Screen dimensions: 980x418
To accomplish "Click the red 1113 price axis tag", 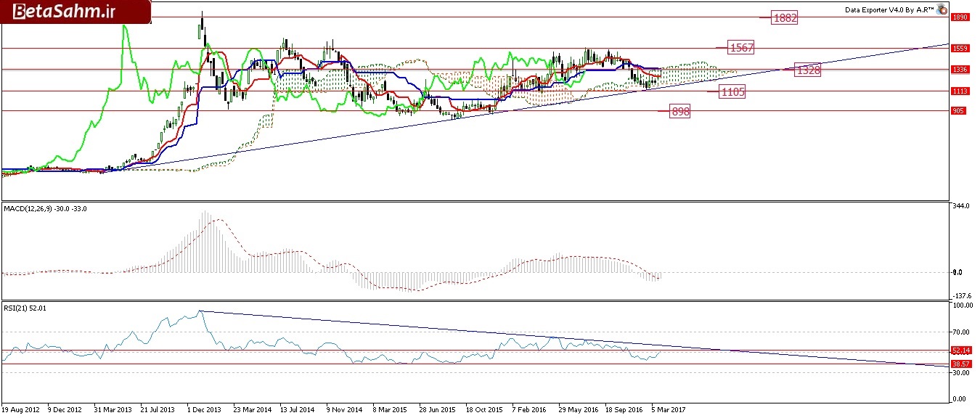I will [x=960, y=91].
